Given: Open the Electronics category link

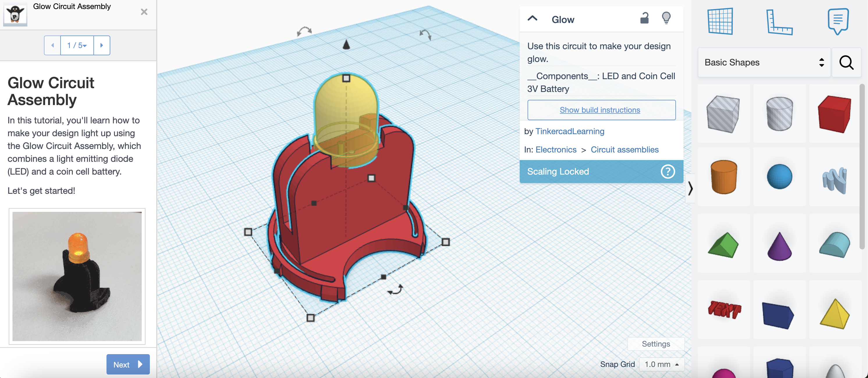Looking at the screenshot, I should pos(556,150).
